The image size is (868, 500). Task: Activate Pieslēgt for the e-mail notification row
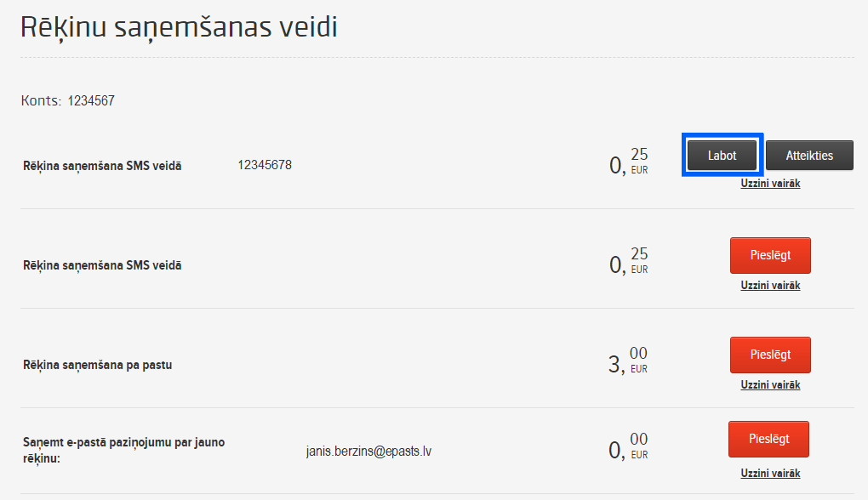coord(768,439)
